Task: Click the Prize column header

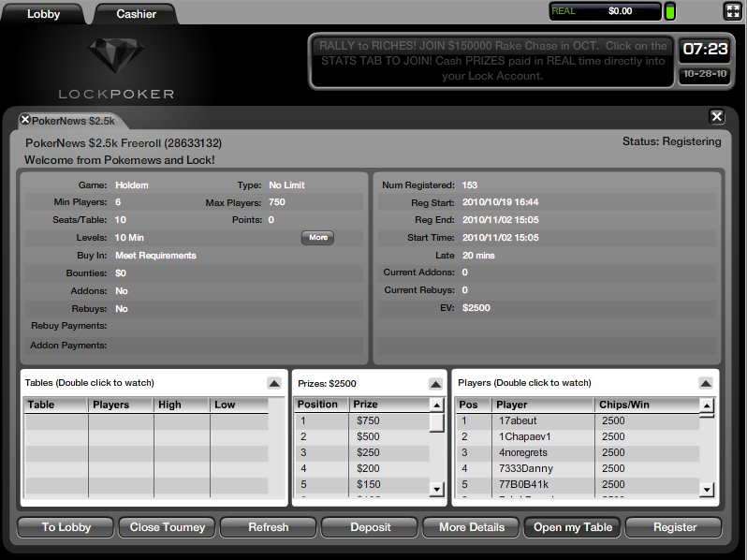Action: (x=389, y=405)
